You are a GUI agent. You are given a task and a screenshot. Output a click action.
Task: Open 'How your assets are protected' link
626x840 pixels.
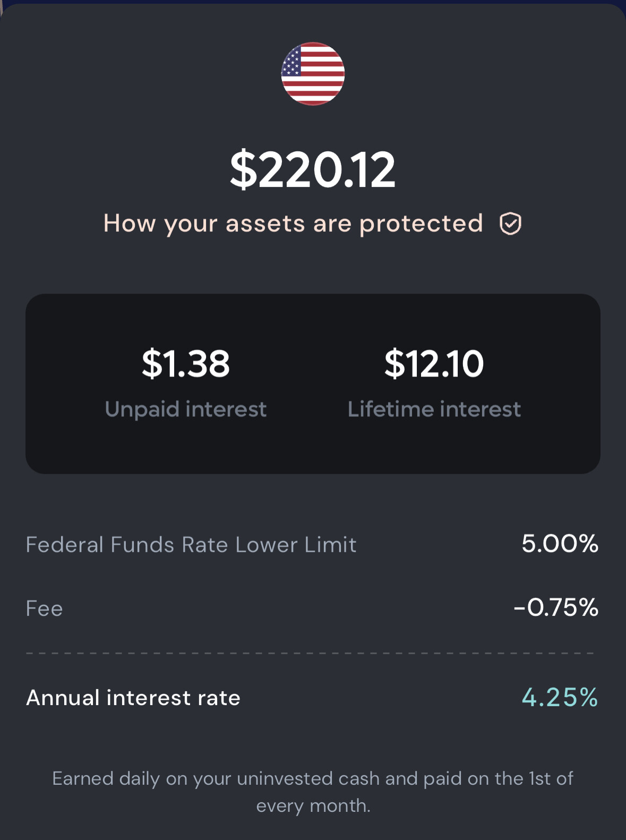[312, 224]
